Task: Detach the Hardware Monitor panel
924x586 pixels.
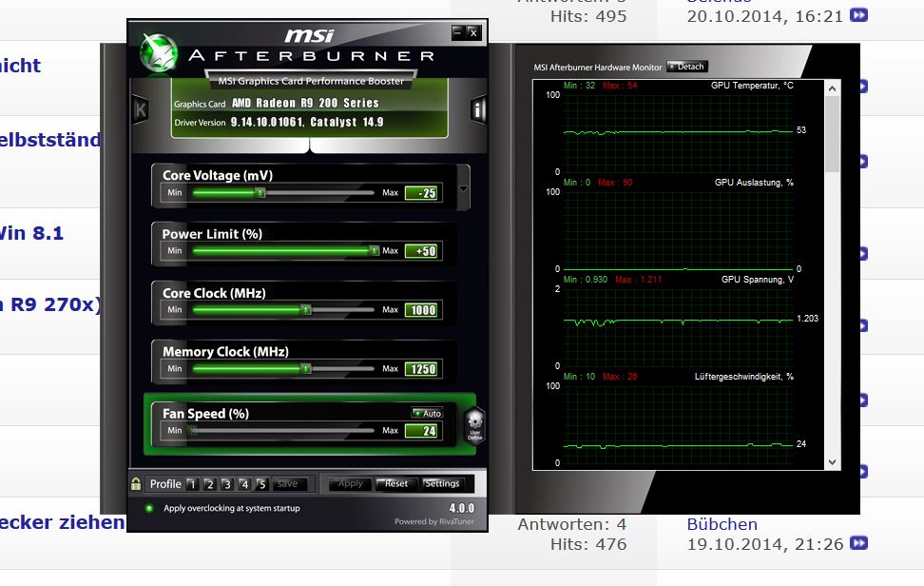Action: click(x=687, y=67)
